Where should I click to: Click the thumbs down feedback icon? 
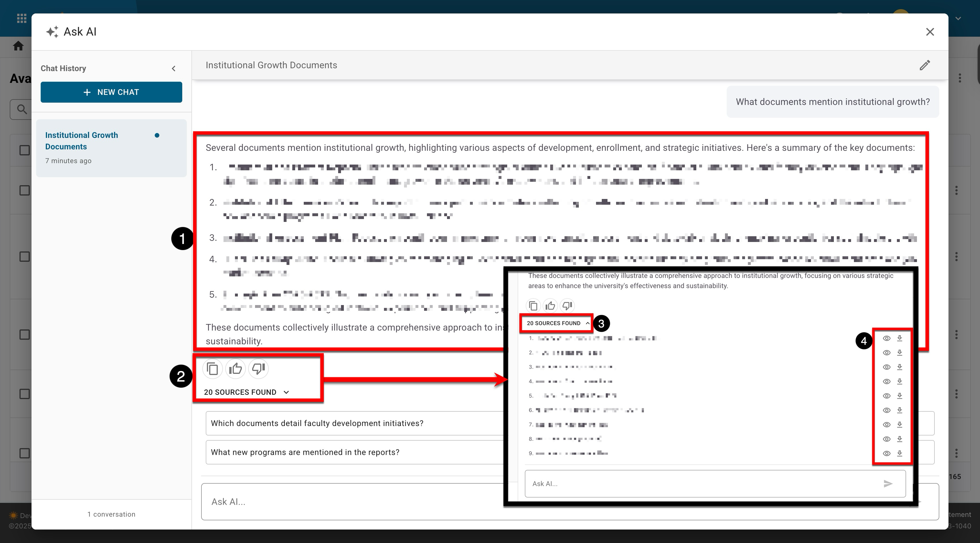point(258,369)
